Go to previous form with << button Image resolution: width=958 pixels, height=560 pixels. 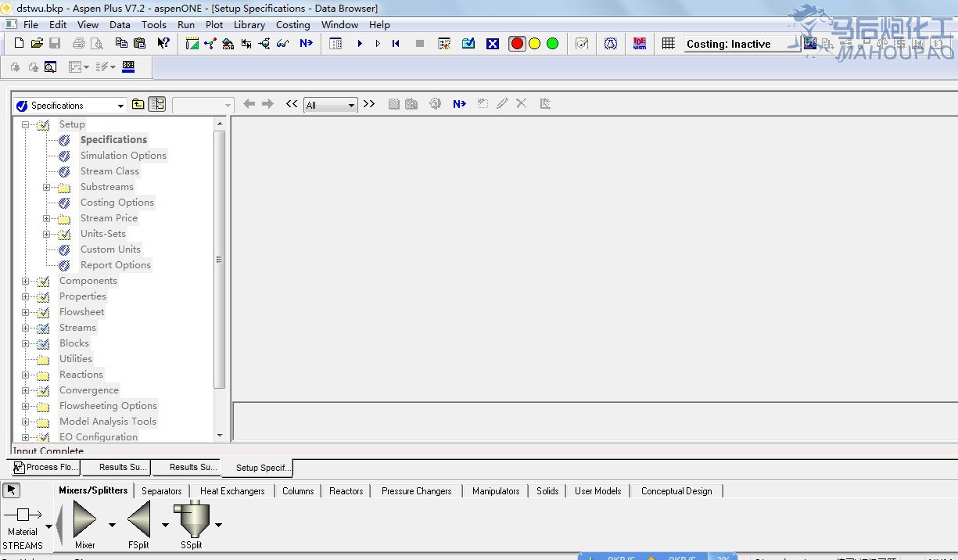point(292,104)
